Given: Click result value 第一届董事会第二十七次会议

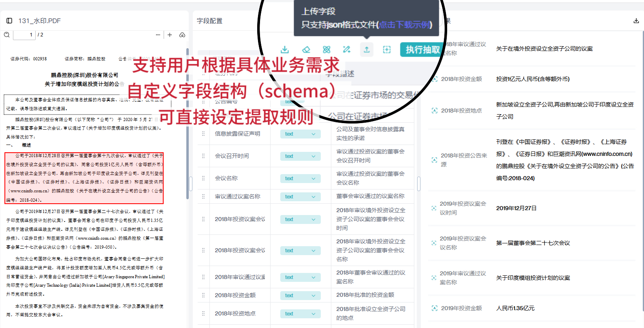Looking at the screenshot, I should tap(533, 243).
